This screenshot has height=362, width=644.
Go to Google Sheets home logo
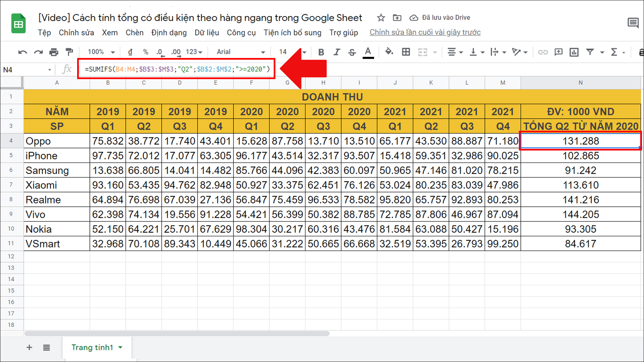(18, 23)
